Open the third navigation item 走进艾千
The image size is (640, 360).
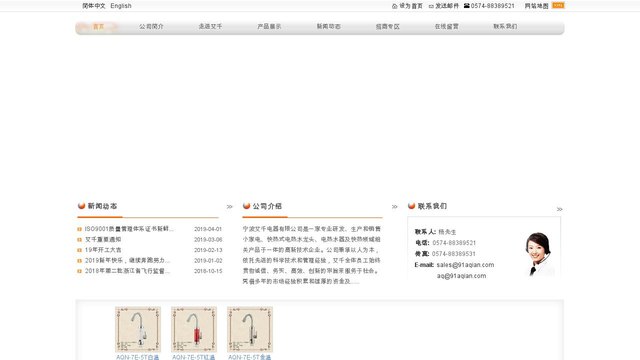click(x=210, y=27)
